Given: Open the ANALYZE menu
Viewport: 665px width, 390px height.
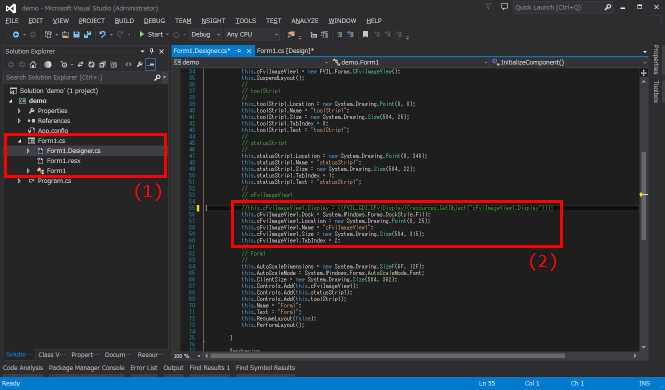Looking at the screenshot, I should tap(305, 21).
